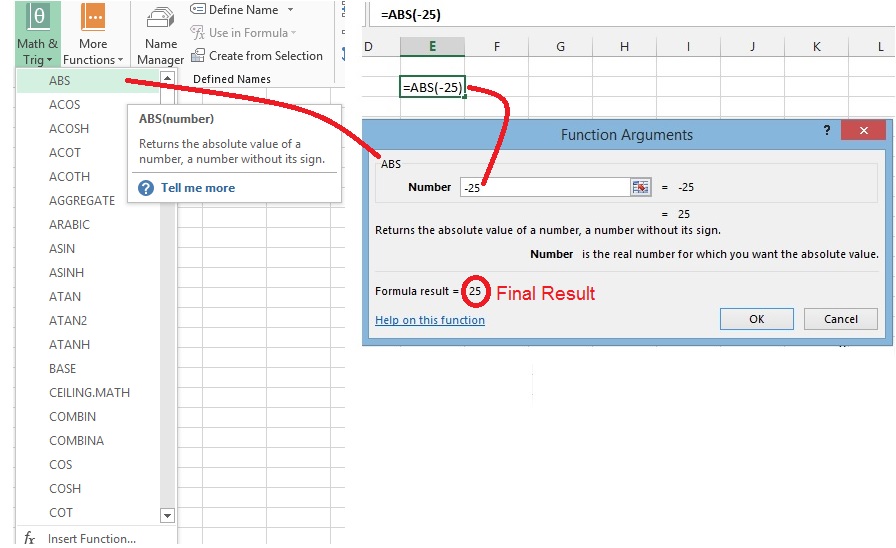Open Help on this function link
Image resolution: width=896 pixels, height=548 pixels.
coord(430,320)
